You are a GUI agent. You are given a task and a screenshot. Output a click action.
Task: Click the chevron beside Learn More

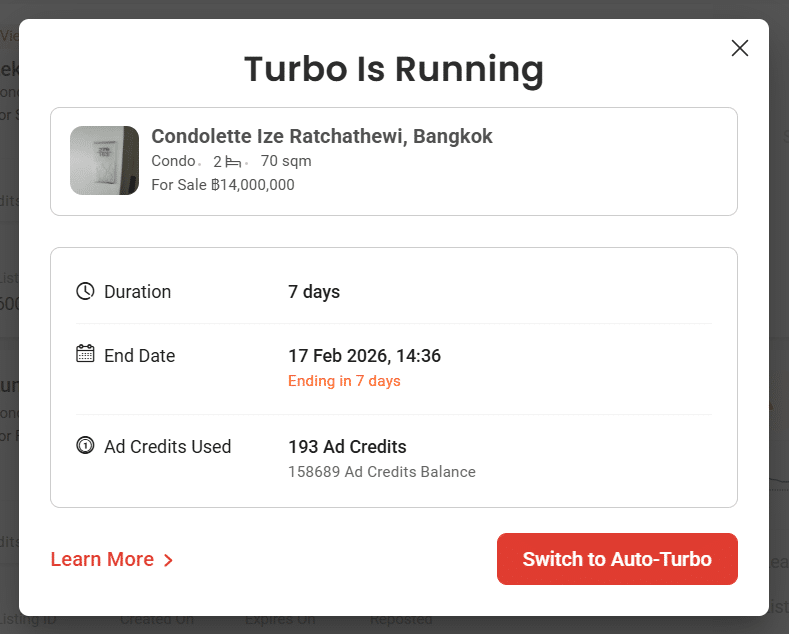(x=168, y=560)
